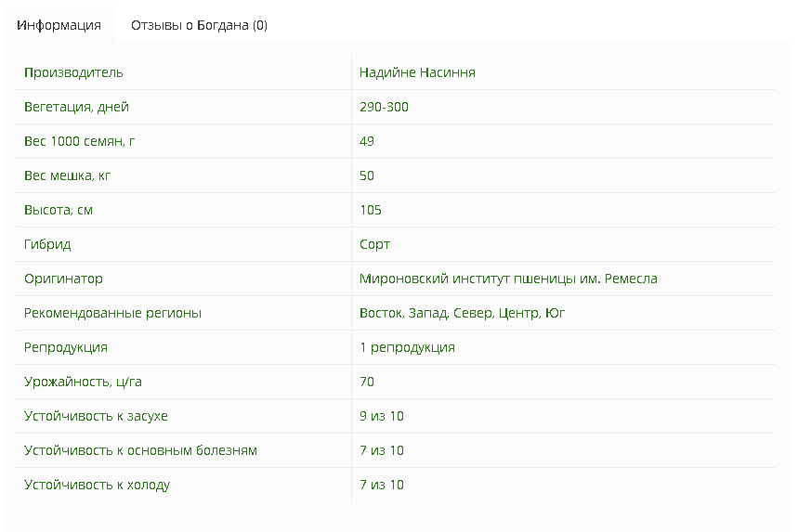Click the Вес 1000 семян label
The height and width of the screenshot is (532, 798).
(80, 141)
